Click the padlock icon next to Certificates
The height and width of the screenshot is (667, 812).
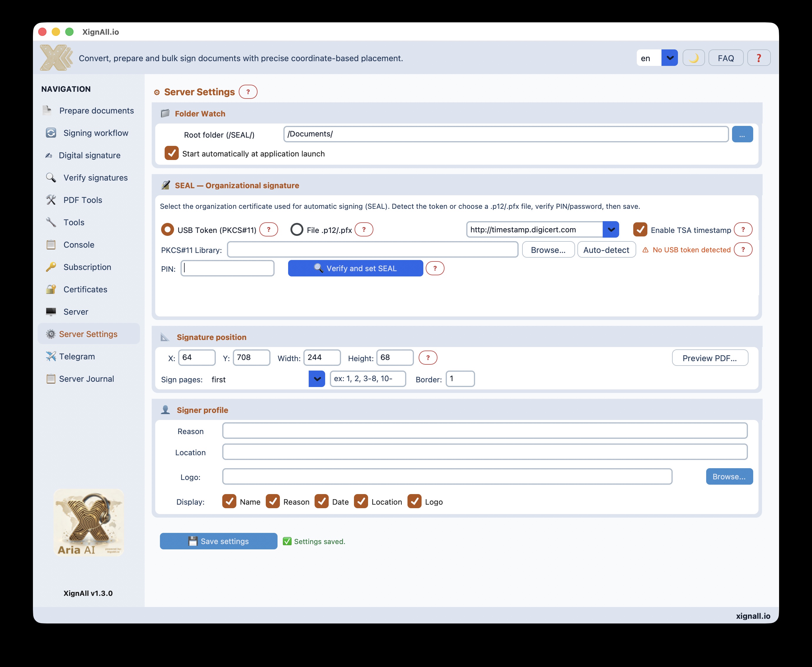click(x=51, y=289)
